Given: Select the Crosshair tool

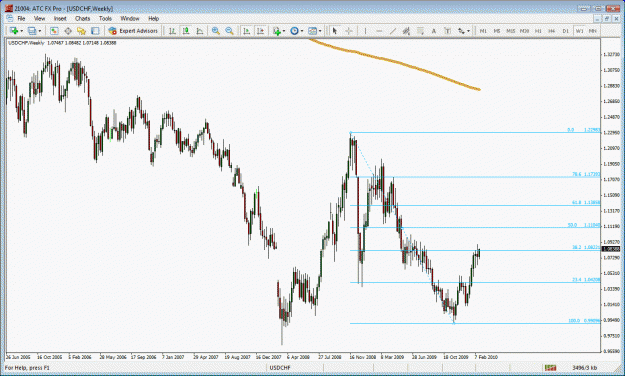Looking at the screenshot, I should coord(349,31).
